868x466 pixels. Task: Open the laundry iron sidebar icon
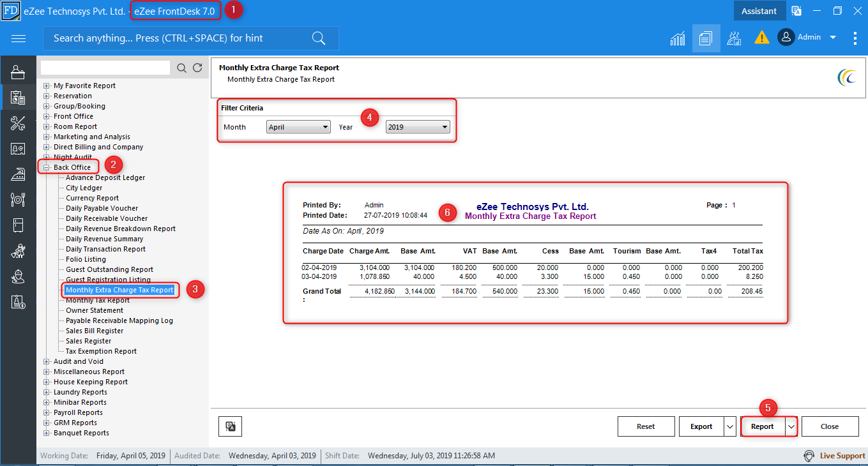[x=18, y=174]
